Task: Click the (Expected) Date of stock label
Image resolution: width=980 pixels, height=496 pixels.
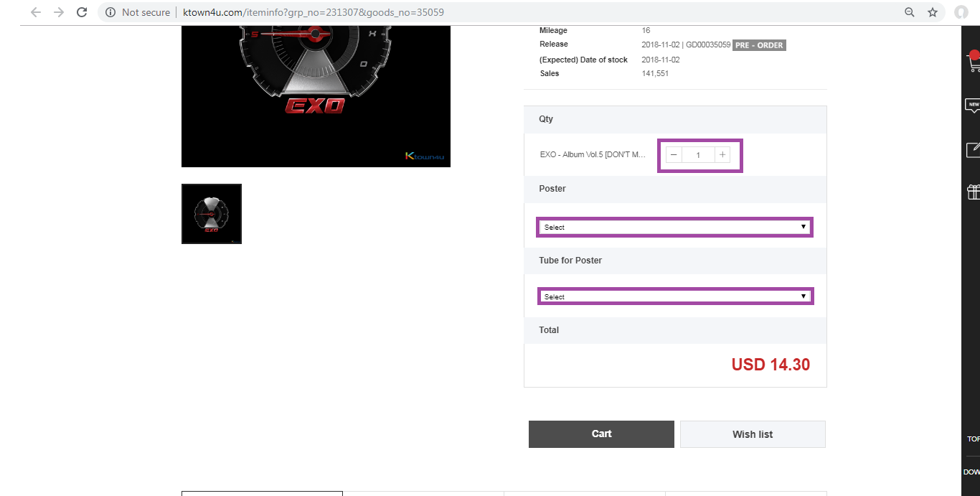Action: pyautogui.click(x=583, y=60)
